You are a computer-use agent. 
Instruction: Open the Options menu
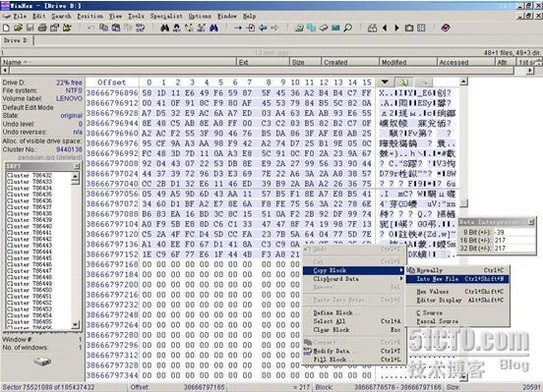[x=200, y=17]
